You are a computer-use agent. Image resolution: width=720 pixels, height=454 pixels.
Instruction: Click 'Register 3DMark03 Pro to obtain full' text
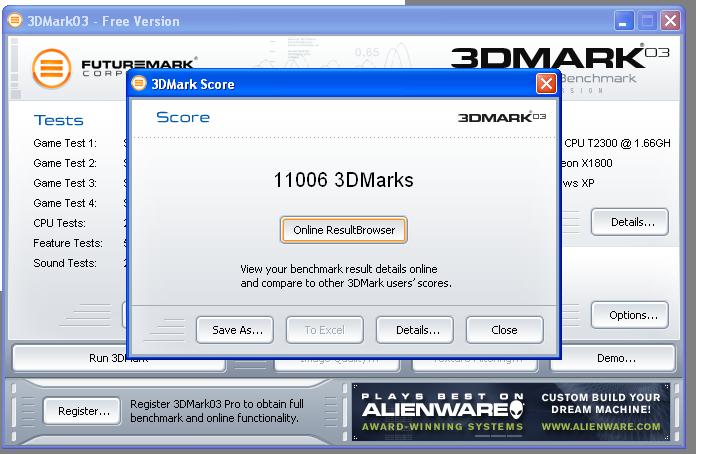point(217,404)
